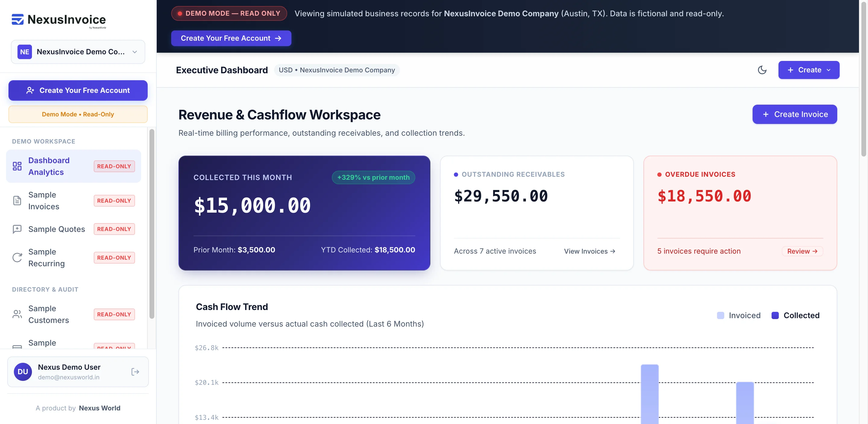Open Sample Customers directory
Image resolution: width=868 pixels, height=424 pixels.
(74, 314)
